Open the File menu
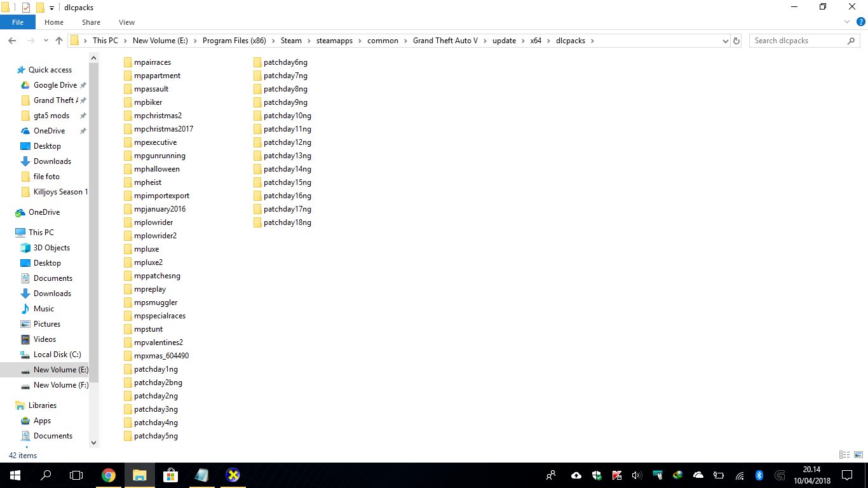This screenshot has width=868, height=488. point(18,22)
